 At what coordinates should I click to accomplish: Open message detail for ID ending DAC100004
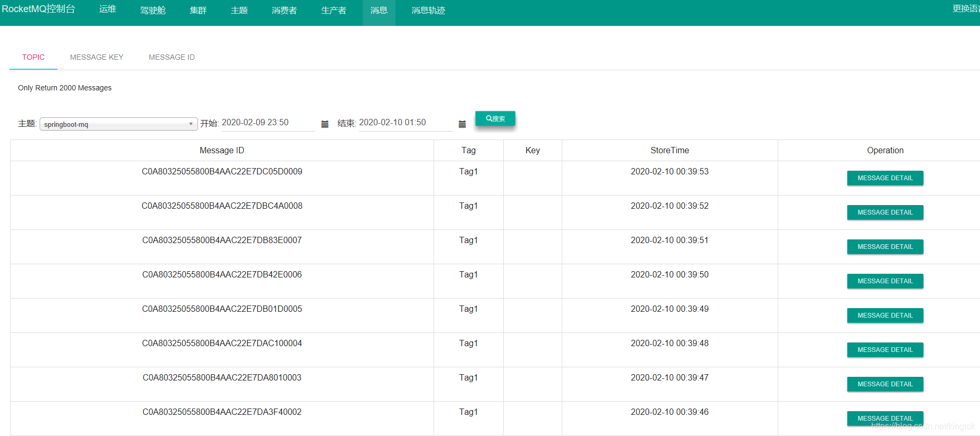[x=885, y=350]
